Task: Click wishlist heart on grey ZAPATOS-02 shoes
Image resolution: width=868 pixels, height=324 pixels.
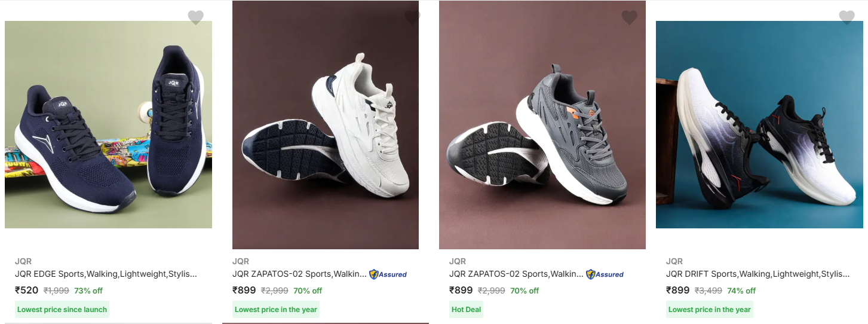Action: [629, 17]
